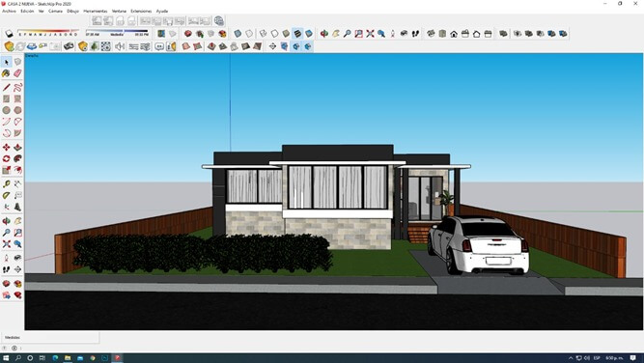Adjust the shadow time-of-day slider
Viewport: 644px width, 363px height.
pyautogui.click(x=117, y=31)
